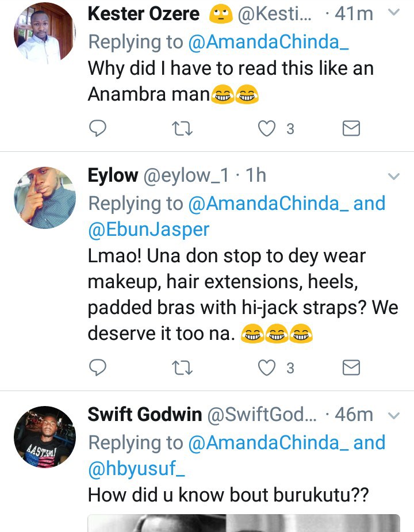Like Kester Ozere's Anambra man tweet
The height and width of the screenshot is (532, 414).
click(x=267, y=128)
